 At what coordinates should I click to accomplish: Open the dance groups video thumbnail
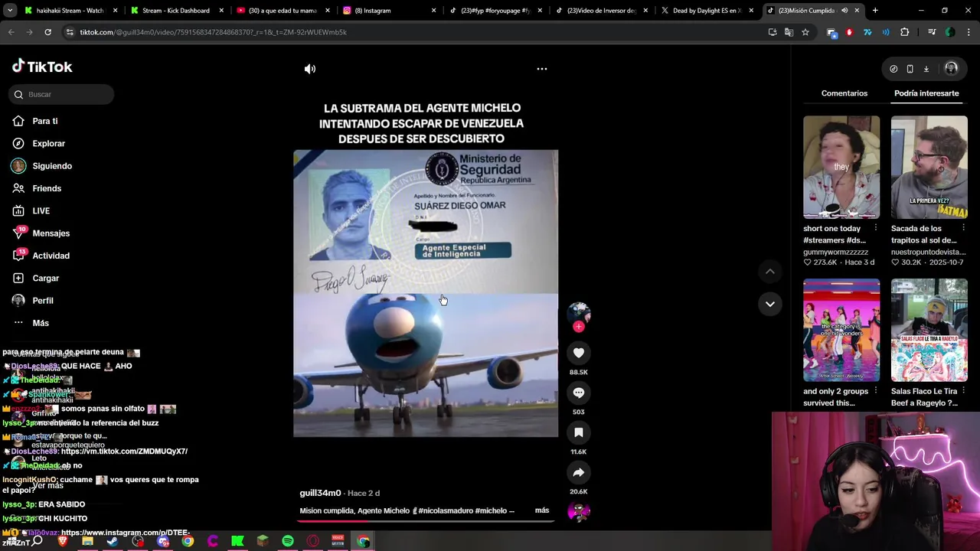(x=841, y=330)
